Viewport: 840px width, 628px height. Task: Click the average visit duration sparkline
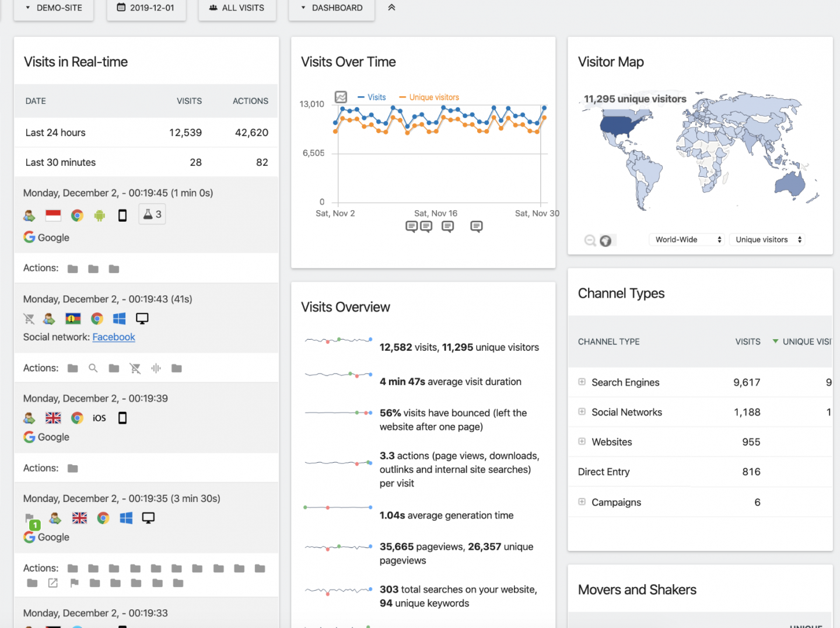338,375
